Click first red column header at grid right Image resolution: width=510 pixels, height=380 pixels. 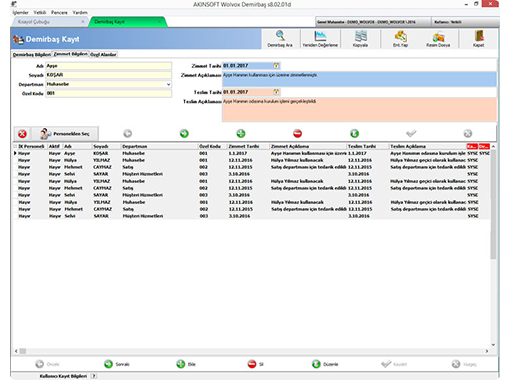point(472,146)
